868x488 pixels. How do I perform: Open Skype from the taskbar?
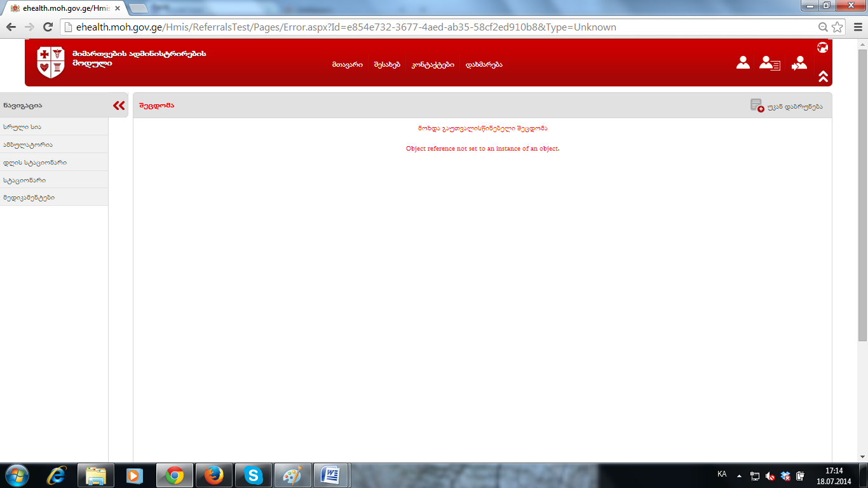254,475
